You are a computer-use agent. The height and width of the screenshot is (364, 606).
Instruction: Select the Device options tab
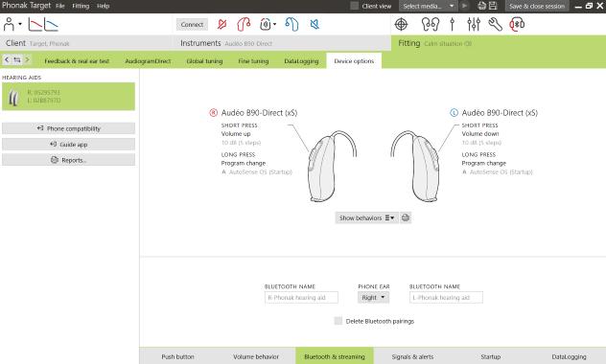354,61
